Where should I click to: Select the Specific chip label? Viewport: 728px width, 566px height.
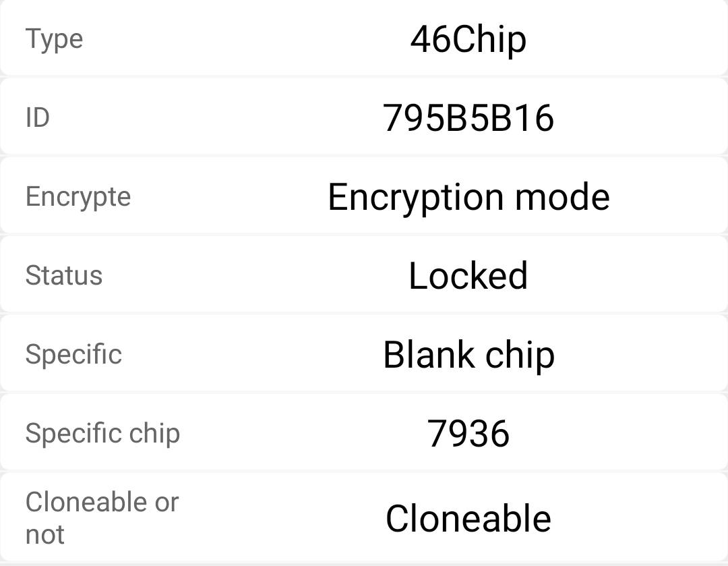(102, 434)
